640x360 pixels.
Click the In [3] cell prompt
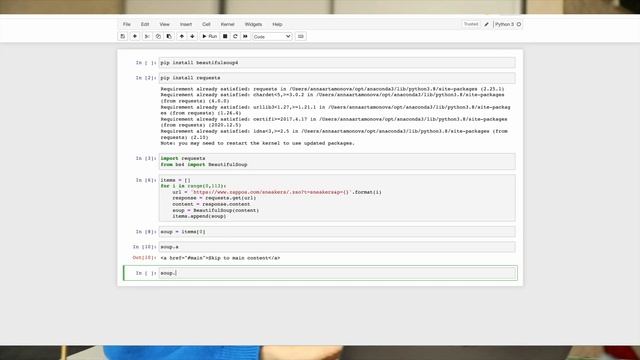pyautogui.click(x=145, y=158)
